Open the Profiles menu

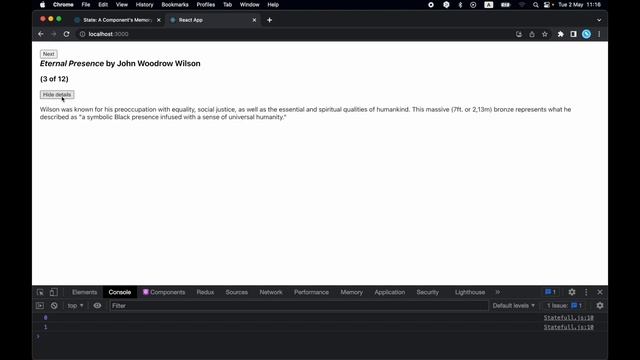coord(206,5)
